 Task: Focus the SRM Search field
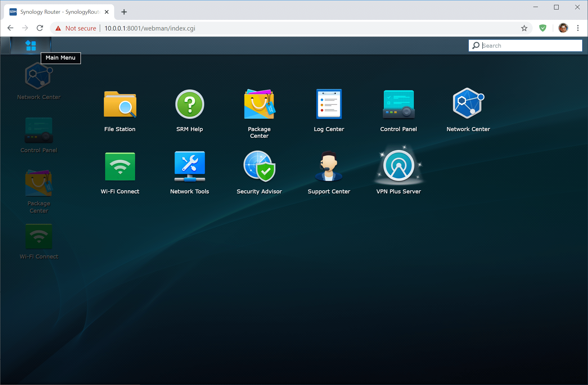click(525, 46)
